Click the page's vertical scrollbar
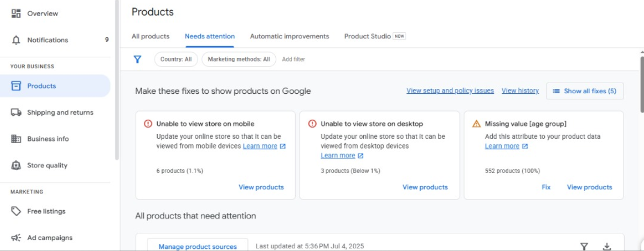Image resolution: width=644 pixels, height=251 pixels. click(641, 80)
